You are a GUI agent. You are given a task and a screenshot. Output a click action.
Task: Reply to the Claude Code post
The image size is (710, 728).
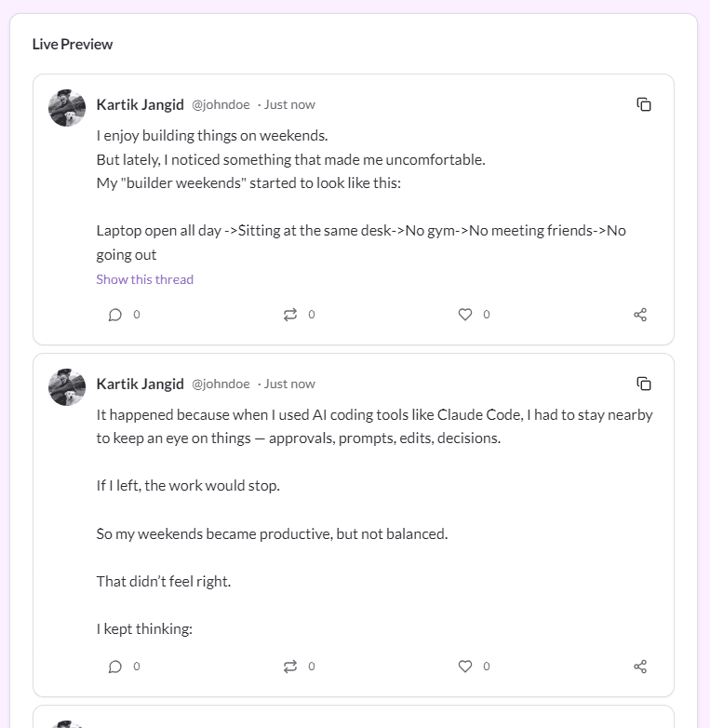[115, 667]
